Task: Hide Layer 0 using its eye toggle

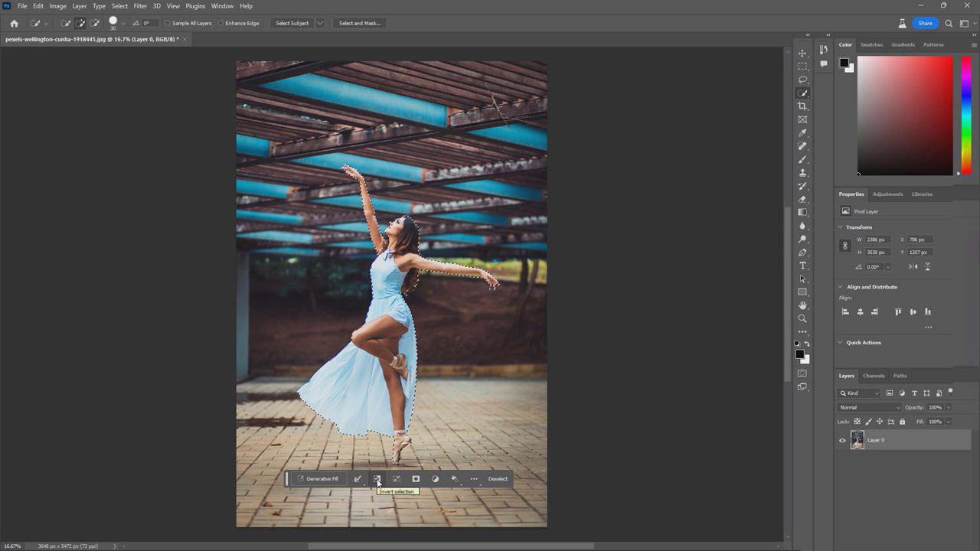Action: (x=841, y=440)
